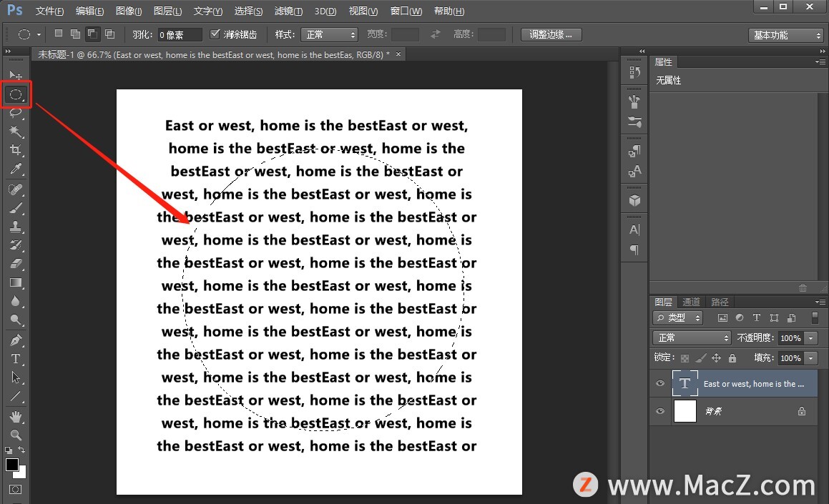Open the workspace switcher dropdown

(785, 36)
